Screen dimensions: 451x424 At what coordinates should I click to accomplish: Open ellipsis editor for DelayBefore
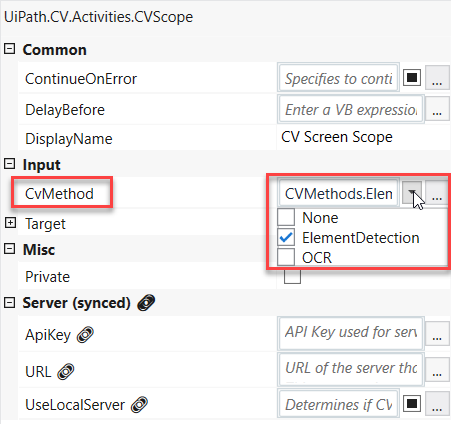[x=437, y=108]
